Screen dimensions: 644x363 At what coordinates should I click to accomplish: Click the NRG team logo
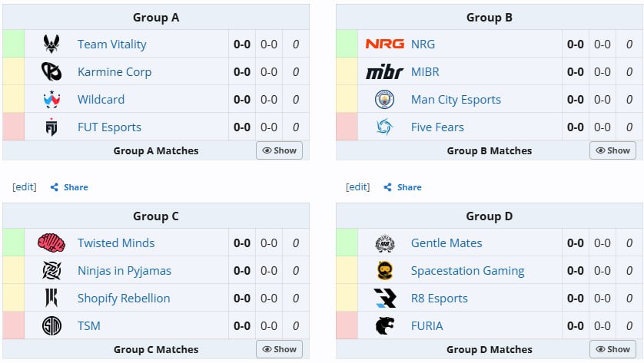[384, 44]
